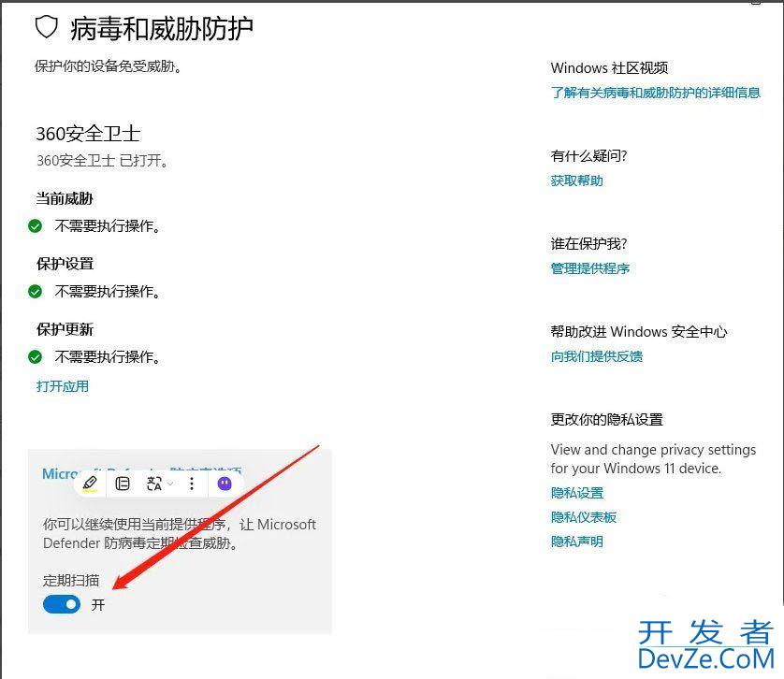The height and width of the screenshot is (679, 784).
Task: Click the 有什么疑问? heading
Action: (589, 156)
